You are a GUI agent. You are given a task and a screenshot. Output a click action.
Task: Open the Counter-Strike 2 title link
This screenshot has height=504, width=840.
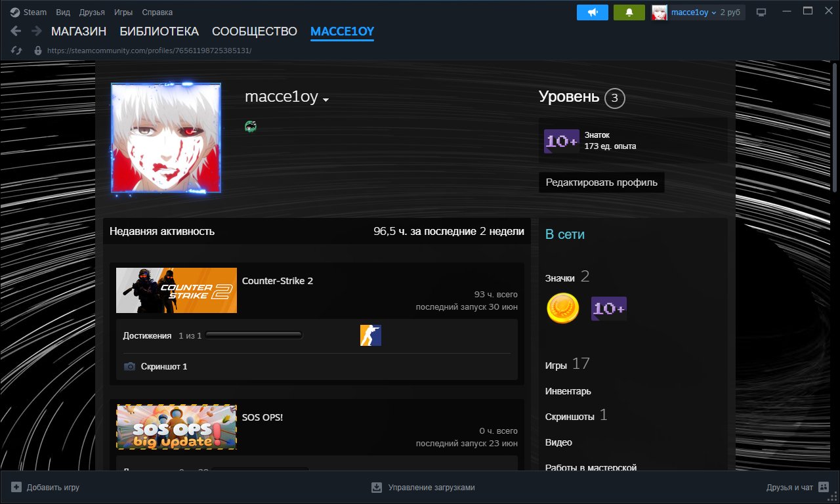(278, 281)
